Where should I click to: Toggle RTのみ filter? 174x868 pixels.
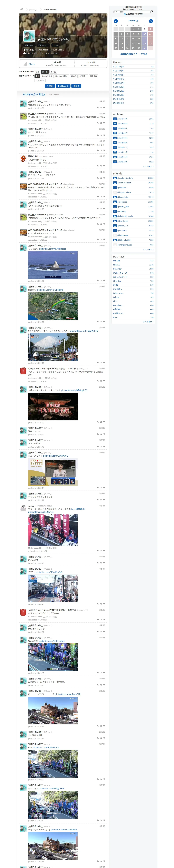coord(73,76)
